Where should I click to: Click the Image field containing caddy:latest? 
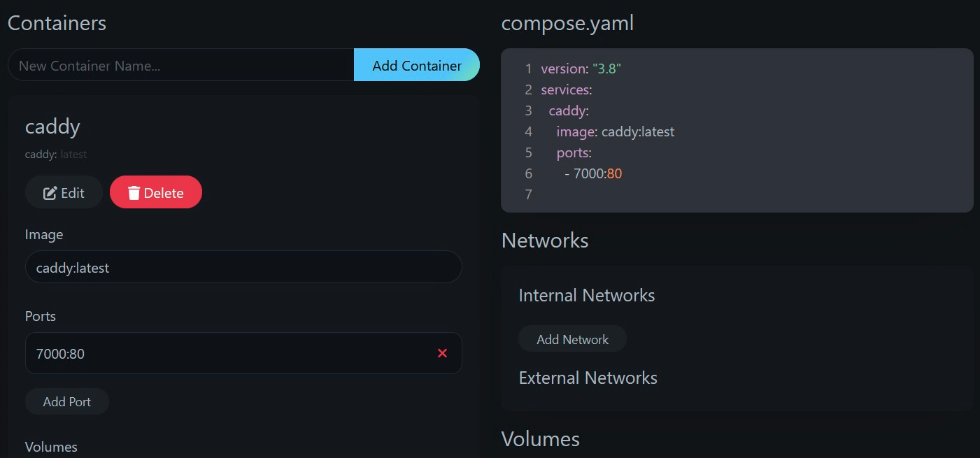pyautogui.click(x=243, y=267)
